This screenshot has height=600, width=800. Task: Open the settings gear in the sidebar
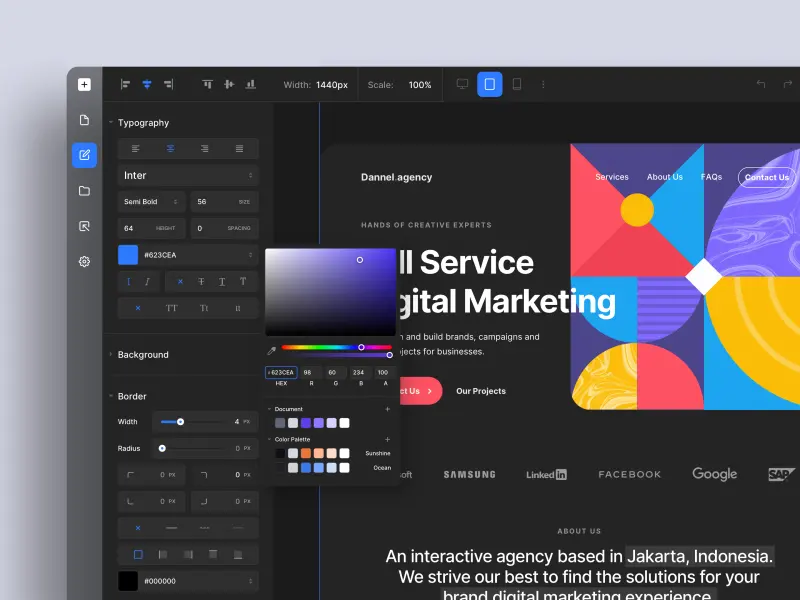click(84, 261)
